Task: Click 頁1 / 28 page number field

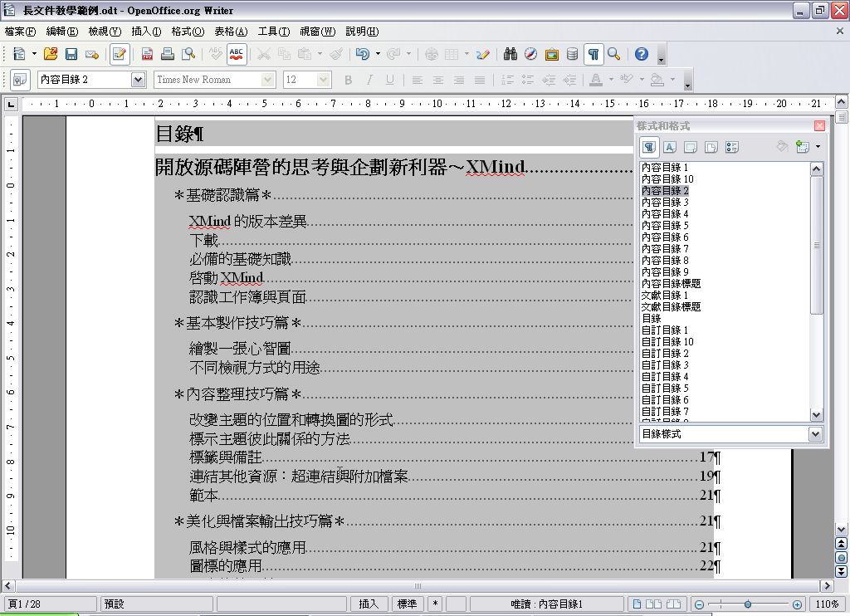Action: click(x=50, y=604)
